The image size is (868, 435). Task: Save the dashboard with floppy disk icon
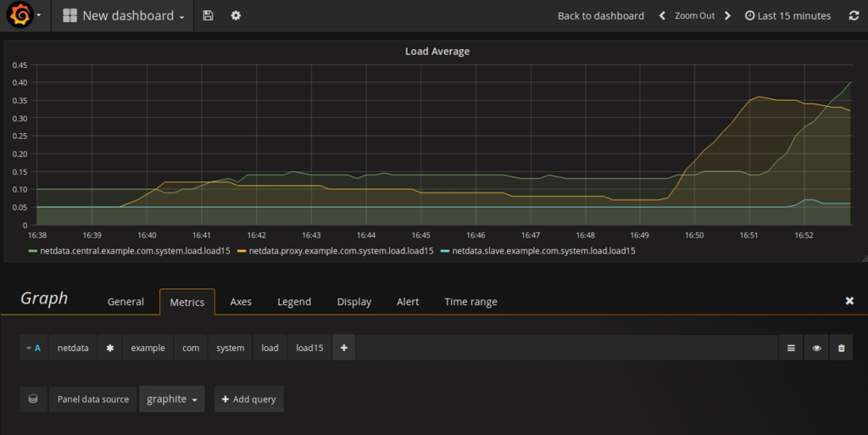coord(209,15)
